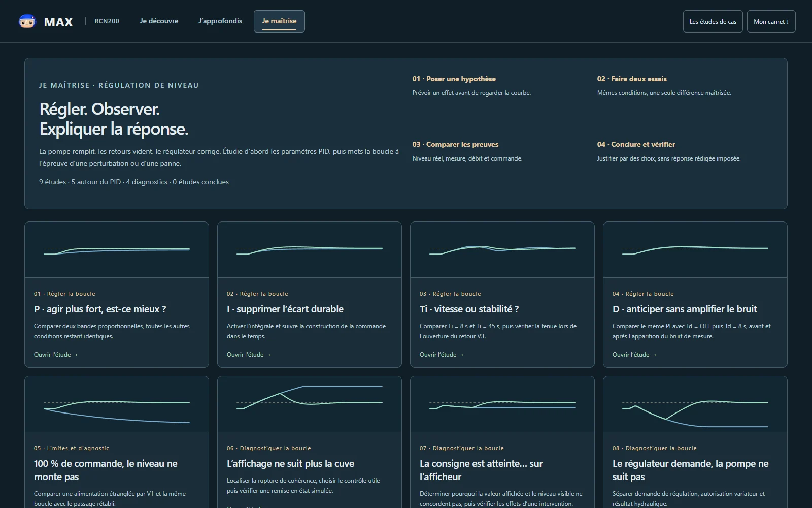
Task: Open the 'Je découvre' tab
Action: (x=159, y=21)
